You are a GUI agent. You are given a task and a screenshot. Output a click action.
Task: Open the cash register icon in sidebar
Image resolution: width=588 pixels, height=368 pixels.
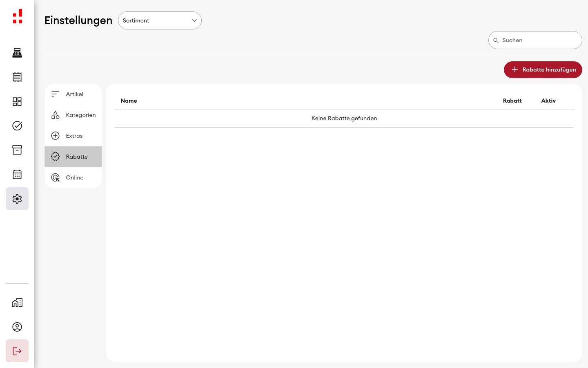click(x=17, y=53)
